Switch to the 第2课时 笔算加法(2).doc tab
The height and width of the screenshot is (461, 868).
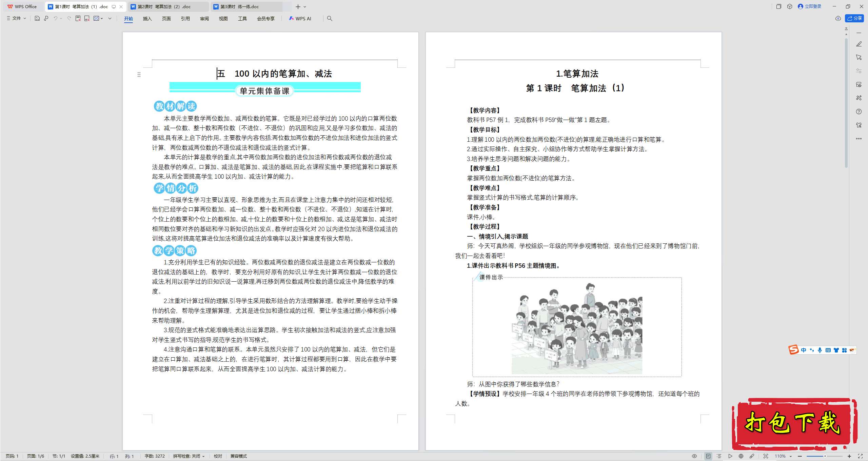pos(168,6)
